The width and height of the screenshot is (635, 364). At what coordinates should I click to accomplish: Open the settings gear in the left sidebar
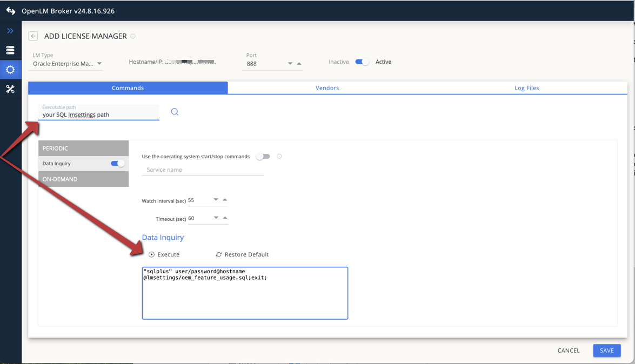(x=10, y=69)
